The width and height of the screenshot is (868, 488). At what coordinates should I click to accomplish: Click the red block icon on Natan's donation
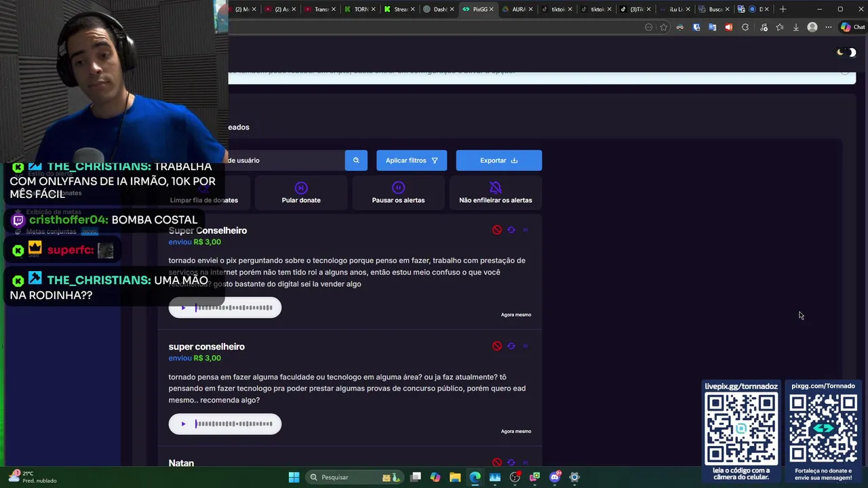(497, 462)
